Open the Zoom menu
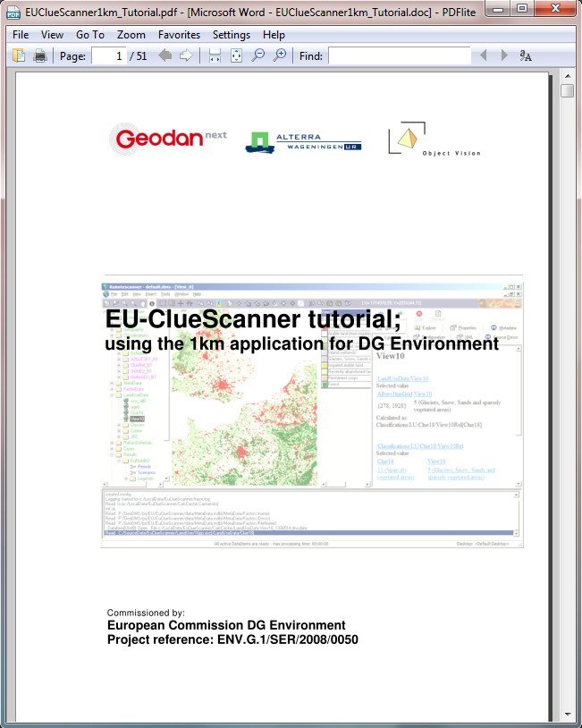Viewport: 582px width, 728px height. coord(131,35)
